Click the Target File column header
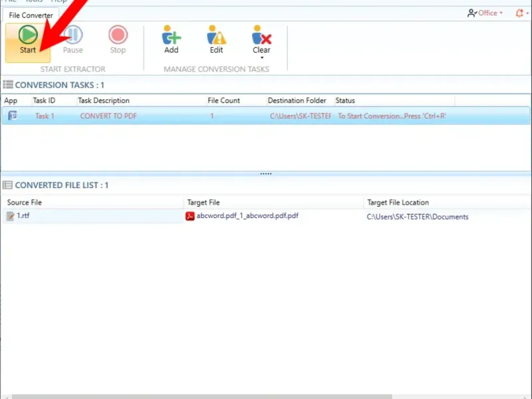Viewport: 532px width, 399px height. 203,203
